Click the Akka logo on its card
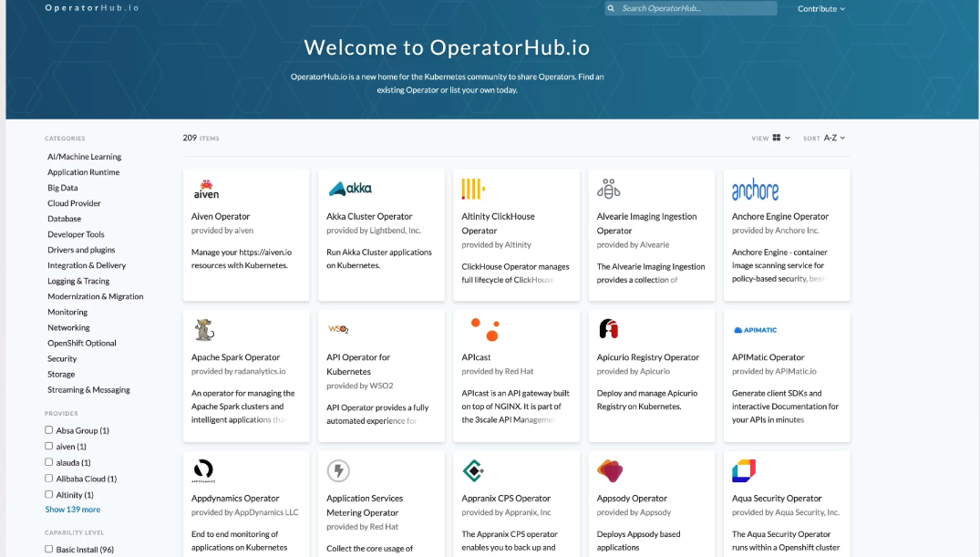 coord(350,188)
